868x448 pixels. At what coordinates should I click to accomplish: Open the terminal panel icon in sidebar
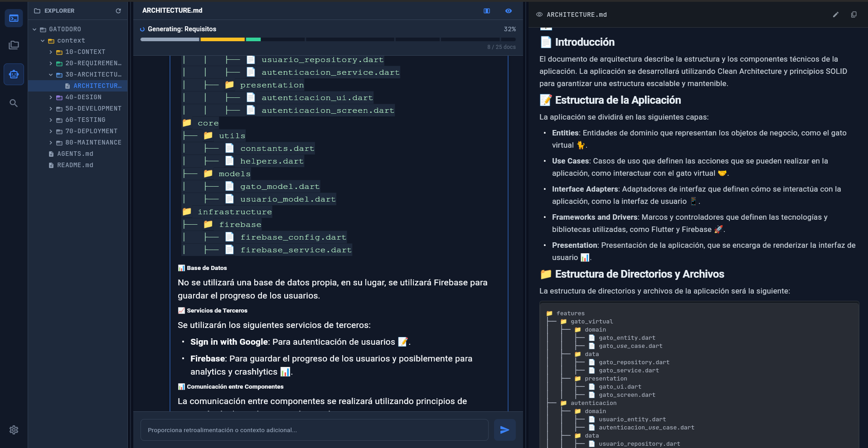click(x=14, y=19)
